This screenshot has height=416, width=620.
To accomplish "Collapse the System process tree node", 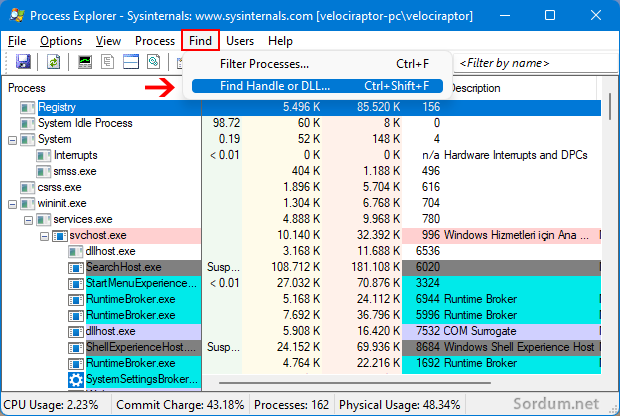I will pos(13,140).
